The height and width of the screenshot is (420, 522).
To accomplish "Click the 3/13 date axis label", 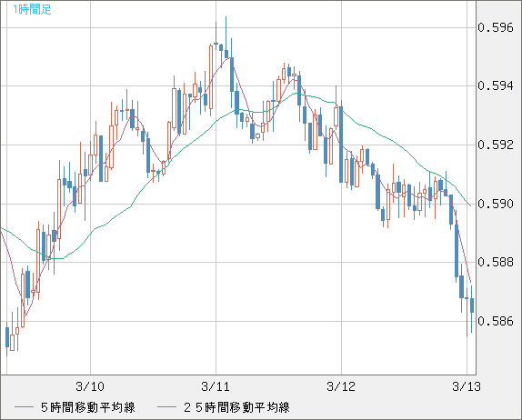I will pos(467,386).
